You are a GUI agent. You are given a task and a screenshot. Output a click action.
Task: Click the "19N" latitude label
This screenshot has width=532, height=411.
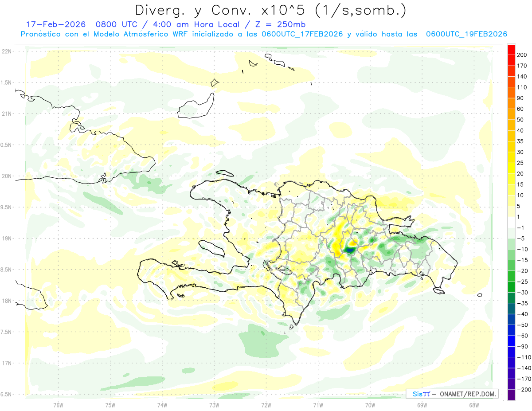[6, 239]
